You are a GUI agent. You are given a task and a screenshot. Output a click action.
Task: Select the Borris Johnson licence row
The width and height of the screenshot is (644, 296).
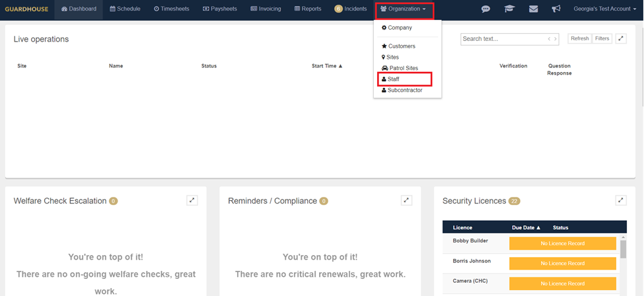click(532, 264)
